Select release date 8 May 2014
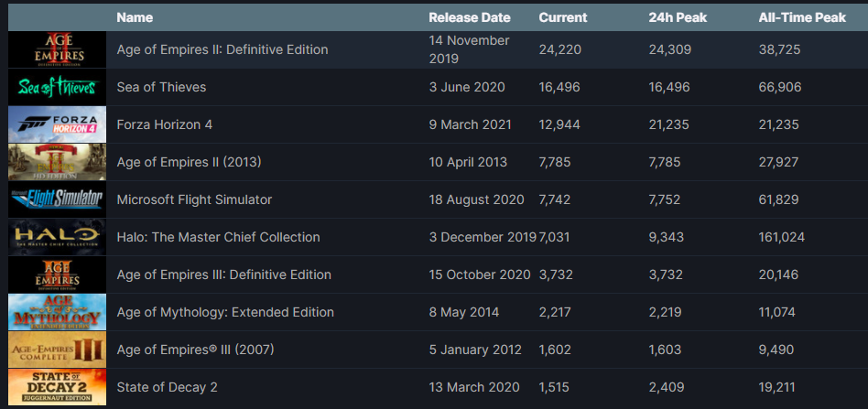 click(464, 312)
